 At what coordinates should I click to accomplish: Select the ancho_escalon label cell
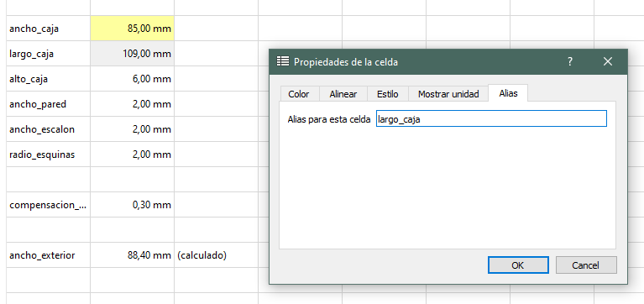click(x=48, y=129)
